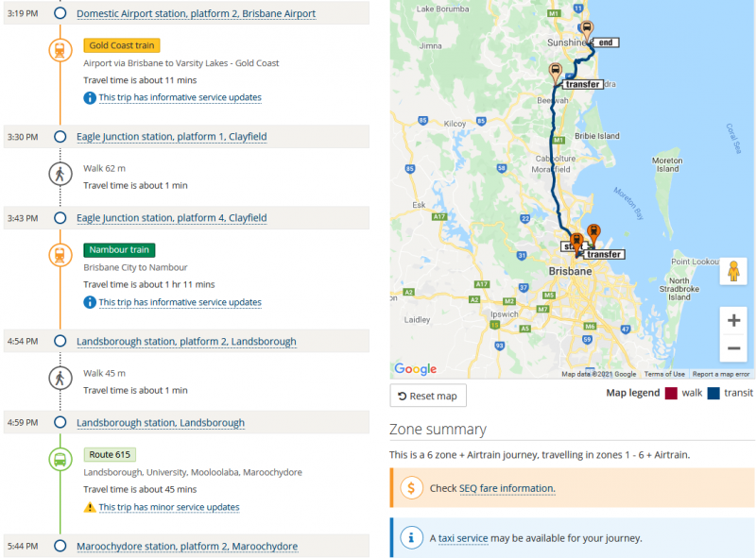Image resolution: width=756 pixels, height=558 pixels.
Task: Click the Route 615 bus icon
Action: (60, 460)
